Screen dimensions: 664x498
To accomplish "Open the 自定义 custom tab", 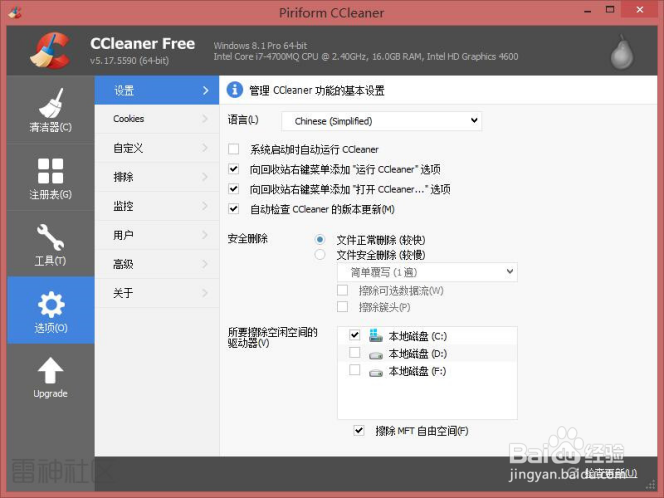I will 157,148.
